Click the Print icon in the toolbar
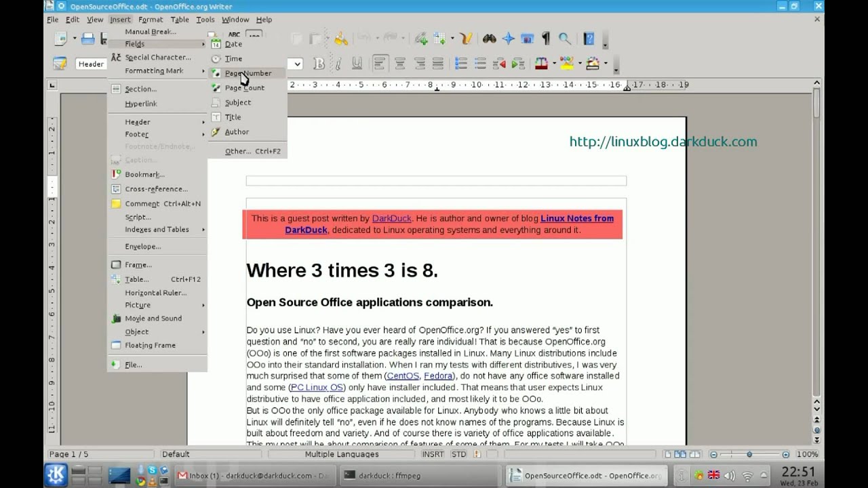 (87, 39)
